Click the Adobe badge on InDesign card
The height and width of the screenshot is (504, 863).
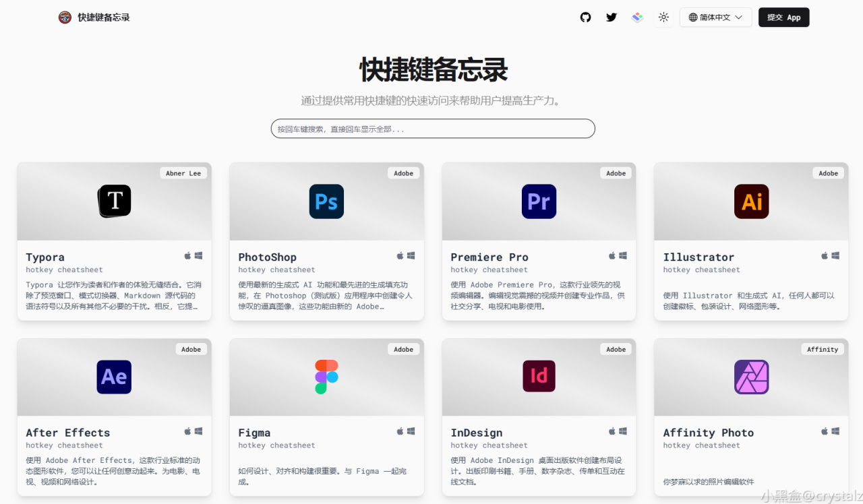point(616,349)
